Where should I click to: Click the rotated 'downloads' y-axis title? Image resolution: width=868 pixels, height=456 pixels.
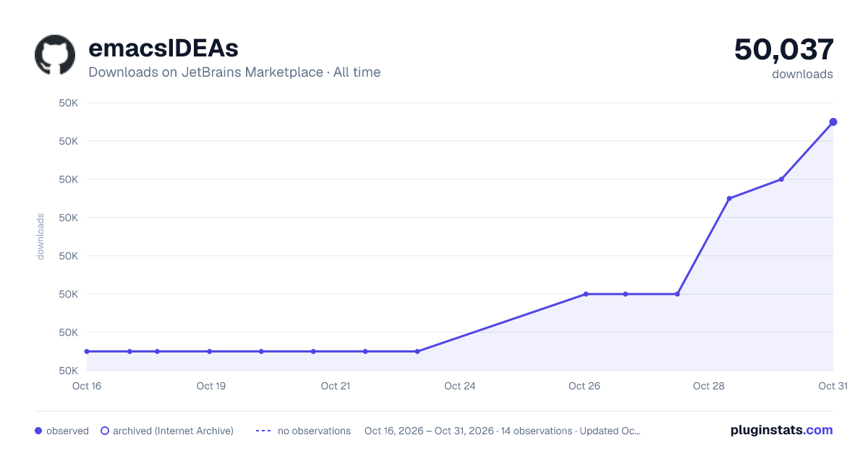[x=41, y=237]
